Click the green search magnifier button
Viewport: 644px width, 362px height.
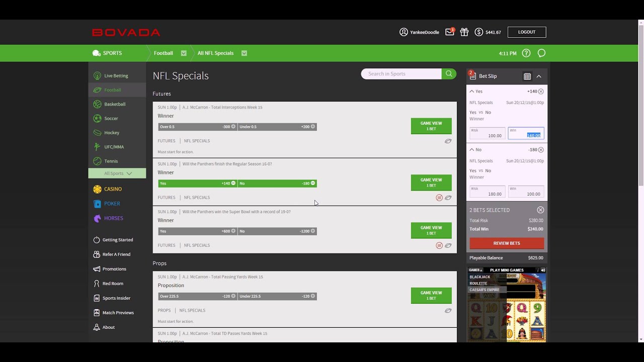[x=449, y=74]
